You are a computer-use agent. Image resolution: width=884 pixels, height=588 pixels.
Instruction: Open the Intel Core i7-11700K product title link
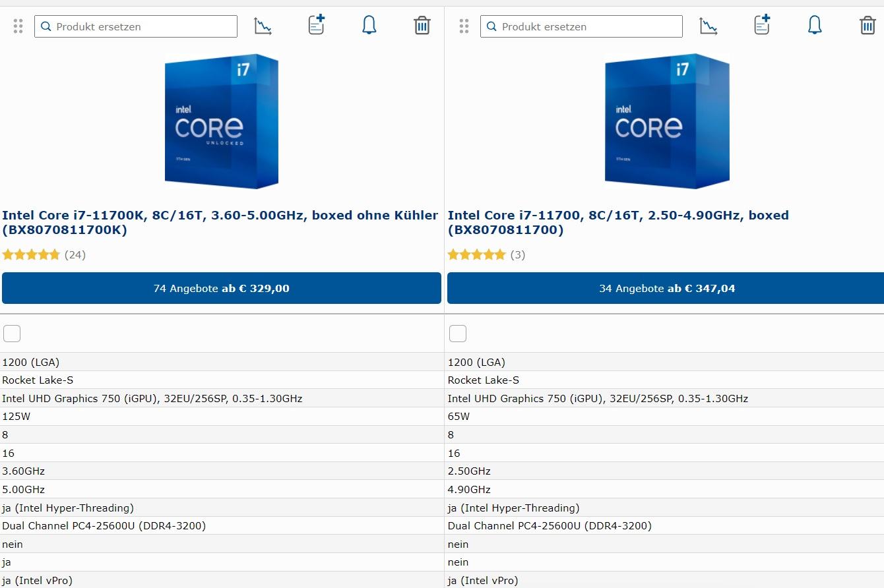[220, 222]
